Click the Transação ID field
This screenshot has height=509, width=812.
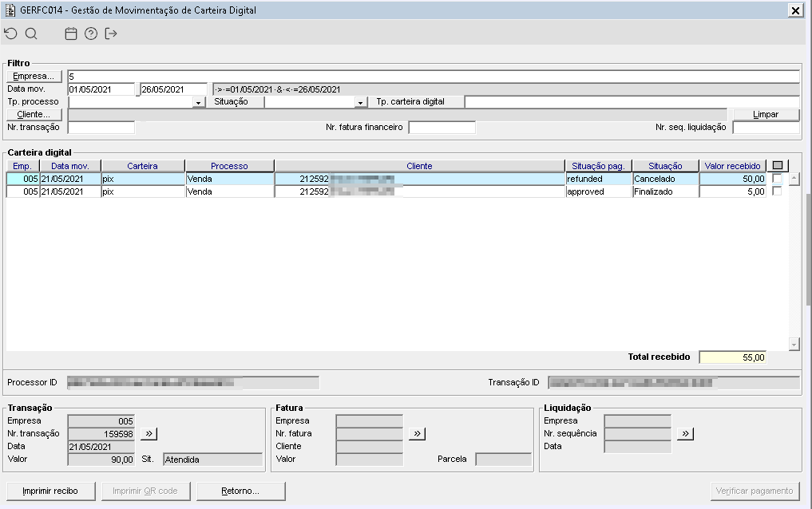pos(674,383)
